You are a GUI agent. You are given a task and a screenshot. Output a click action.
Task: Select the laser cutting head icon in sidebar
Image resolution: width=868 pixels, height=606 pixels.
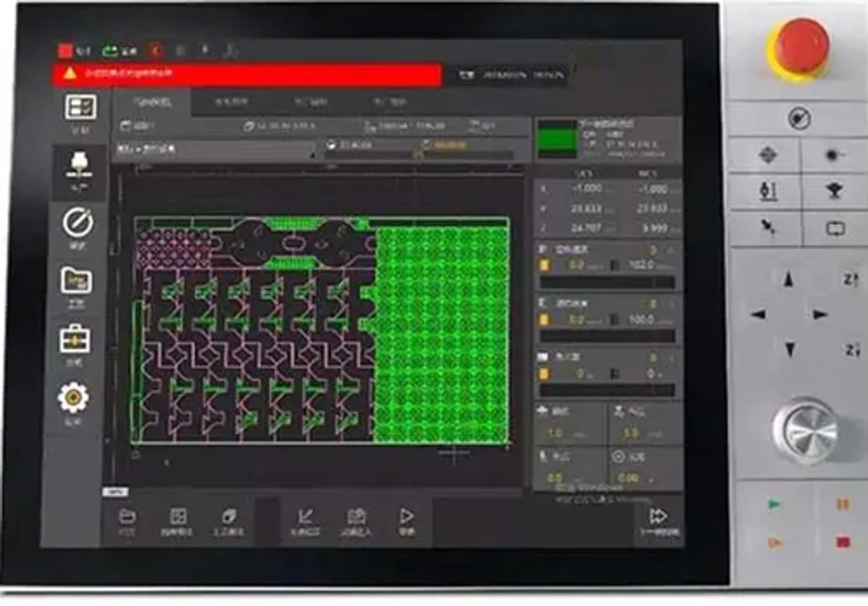79,165
